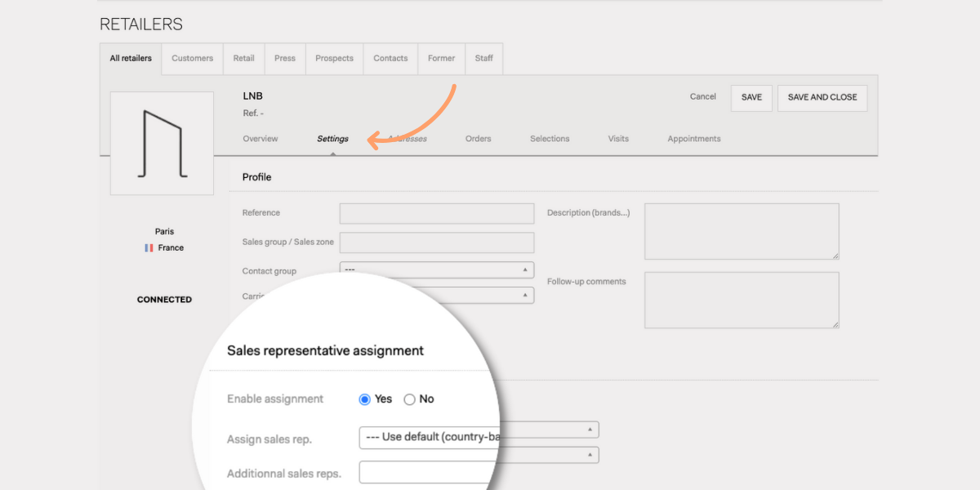Viewport: 980px width, 490px height.
Task: Open the Staff tab
Action: pos(483,59)
